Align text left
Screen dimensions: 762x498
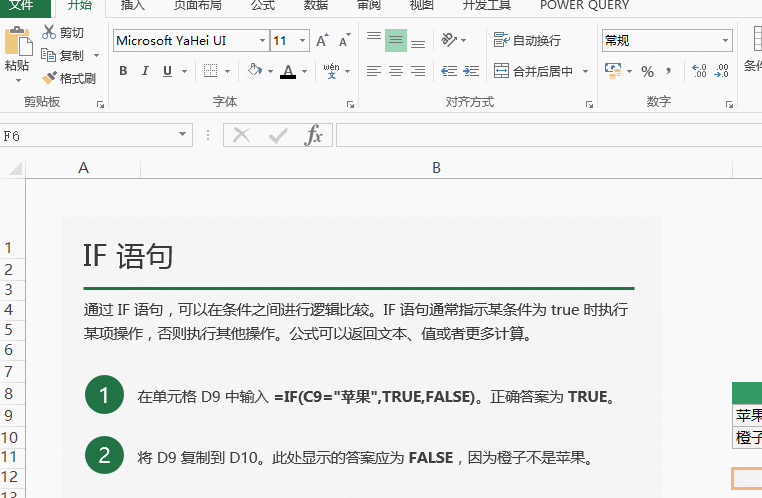(374, 71)
